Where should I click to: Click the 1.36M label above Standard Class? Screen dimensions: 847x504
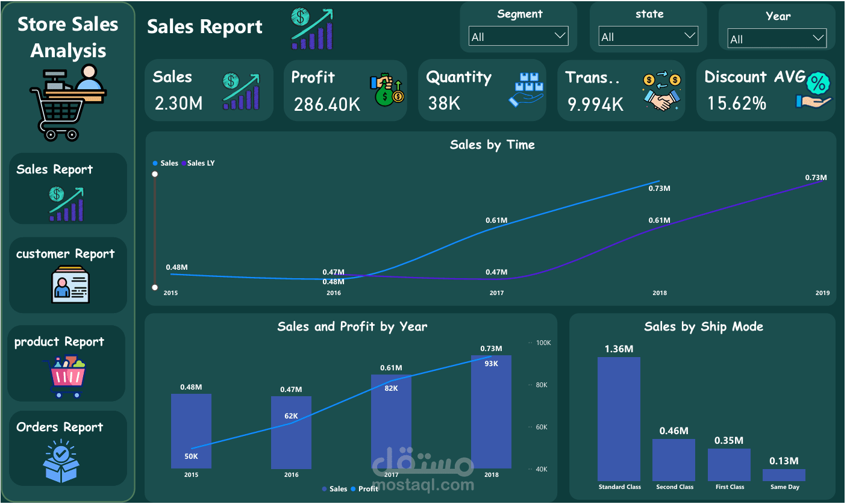point(620,349)
